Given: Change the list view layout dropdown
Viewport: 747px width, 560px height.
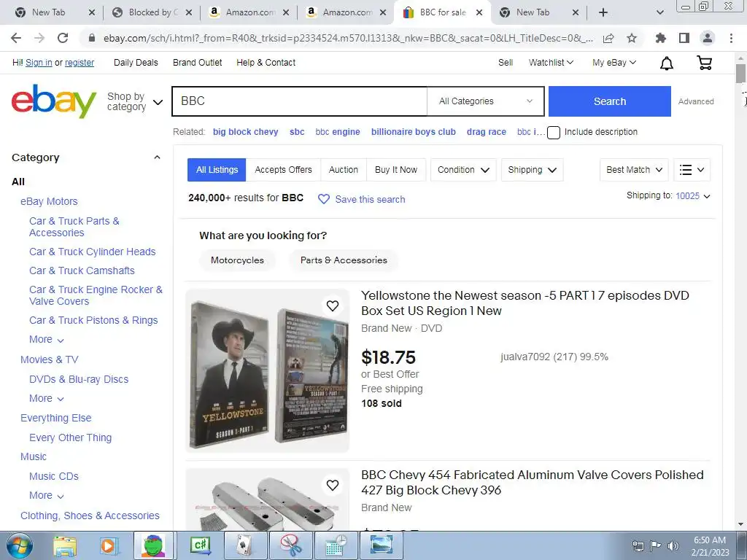Looking at the screenshot, I should pyautogui.click(x=692, y=170).
